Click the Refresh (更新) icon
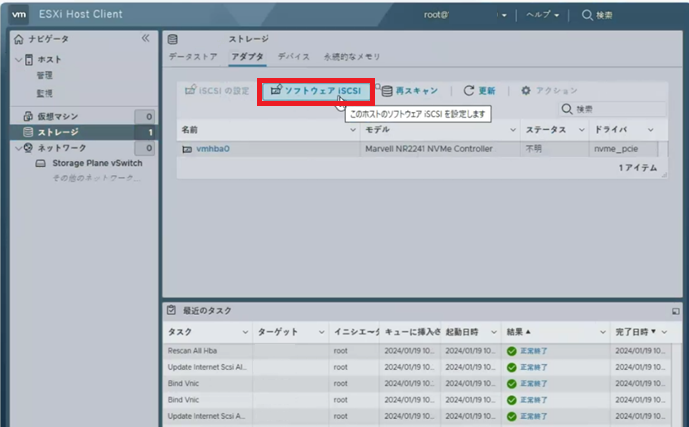The width and height of the screenshot is (689, 427). [x=468, y=91]
